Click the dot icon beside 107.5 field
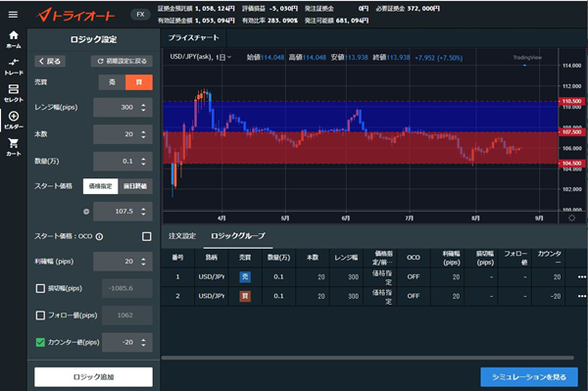The image size is (588, 391). [x=86, y=212]
